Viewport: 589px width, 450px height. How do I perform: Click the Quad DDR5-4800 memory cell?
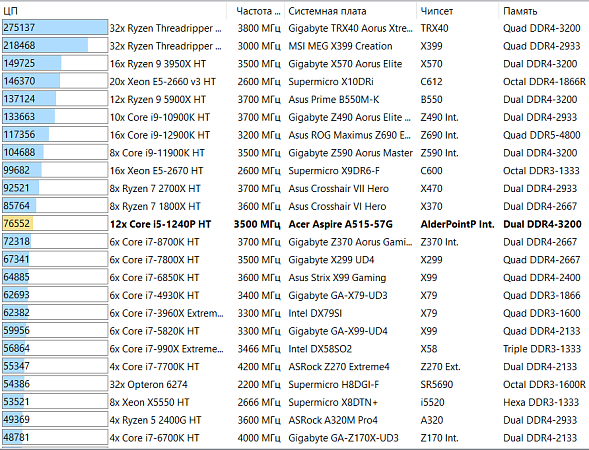pos(542,135)
